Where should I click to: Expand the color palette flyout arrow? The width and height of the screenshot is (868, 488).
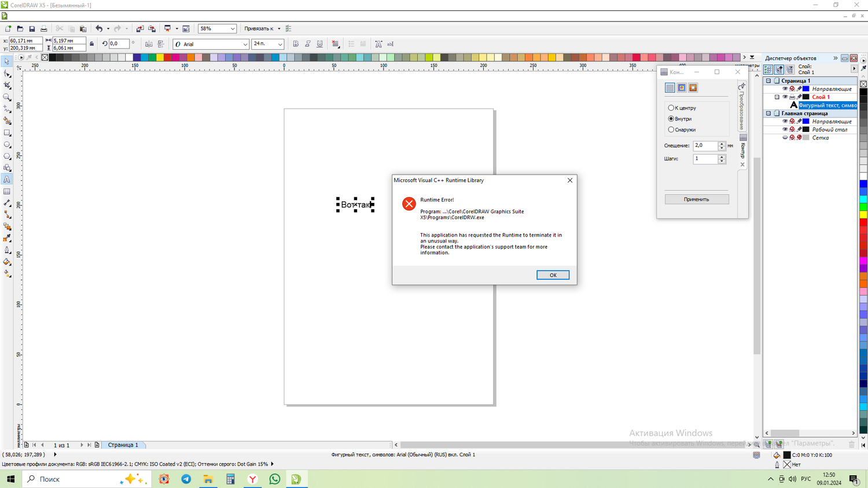click(752, 57)
